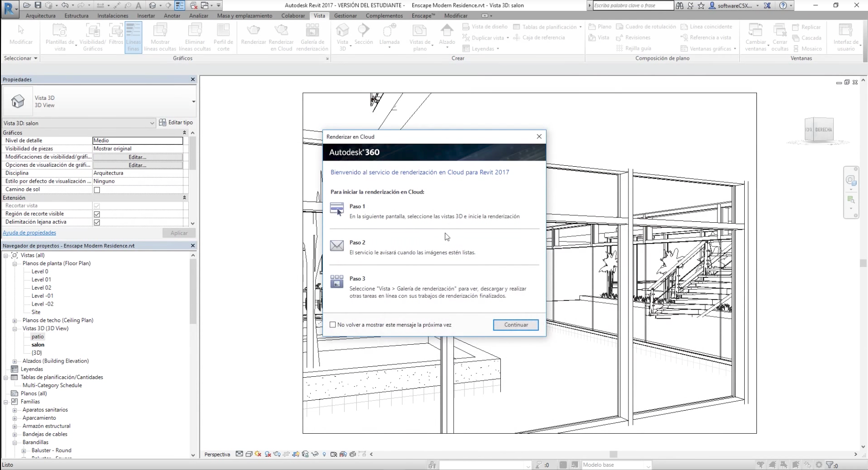Click the Renderizar teapot icon
Viewport: 868px width, 470px height.
tap(253, 30)
